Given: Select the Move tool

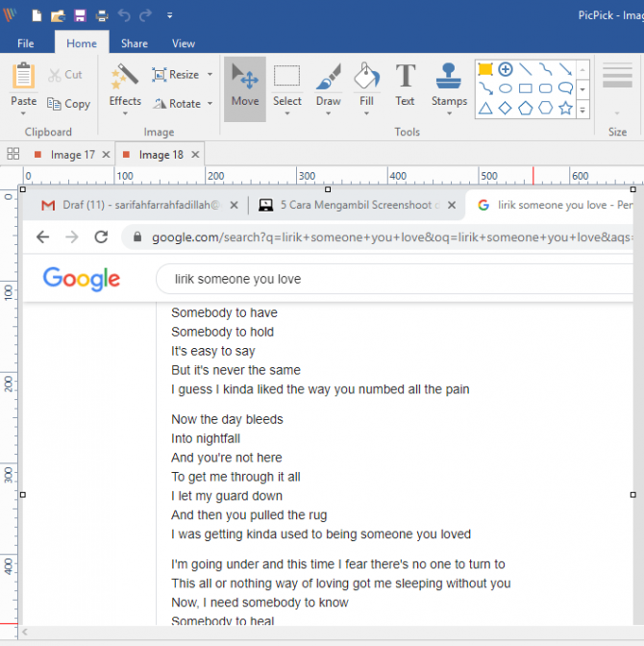Looking at the screenshot, I should [x=245, y=81].
